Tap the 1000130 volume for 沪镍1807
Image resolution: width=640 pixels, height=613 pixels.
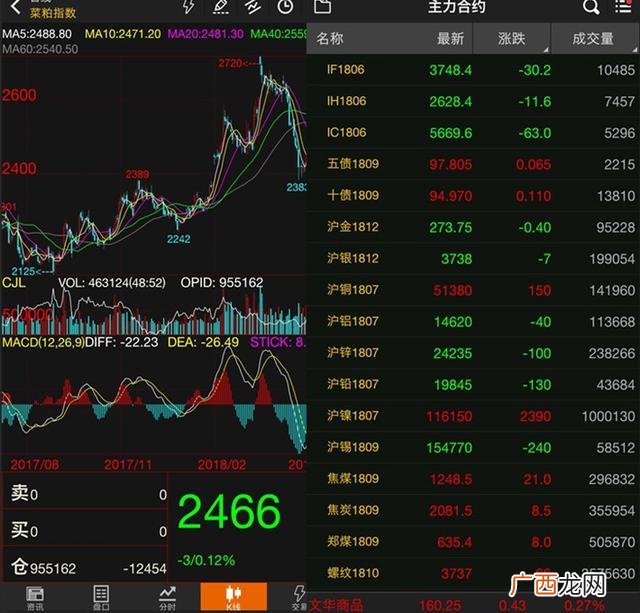(x=608, y=416)
